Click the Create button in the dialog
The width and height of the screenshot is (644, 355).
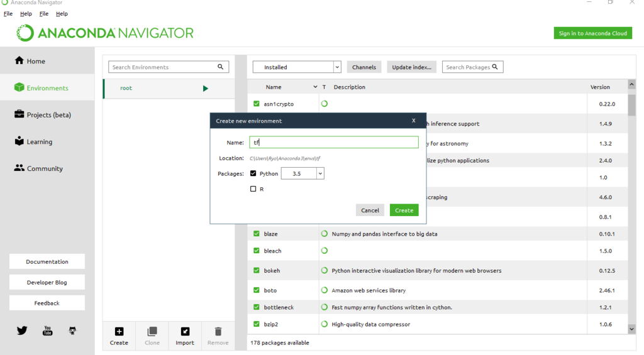click(x=404, y=210)
